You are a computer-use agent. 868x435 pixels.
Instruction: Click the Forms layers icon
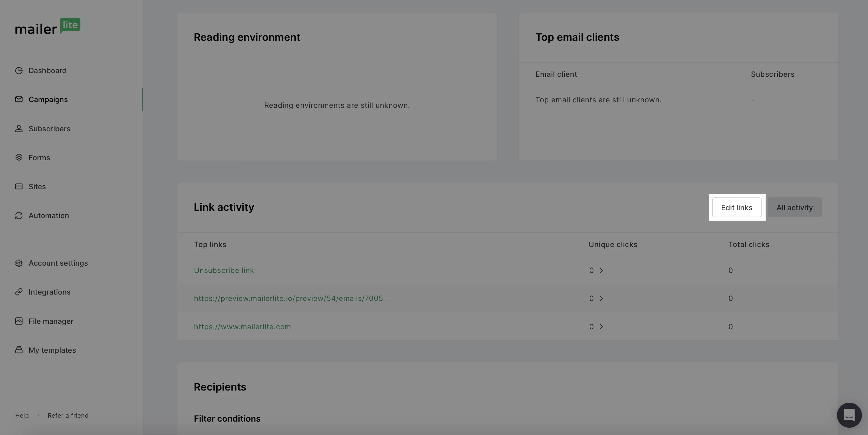click(x=19, y=157)
